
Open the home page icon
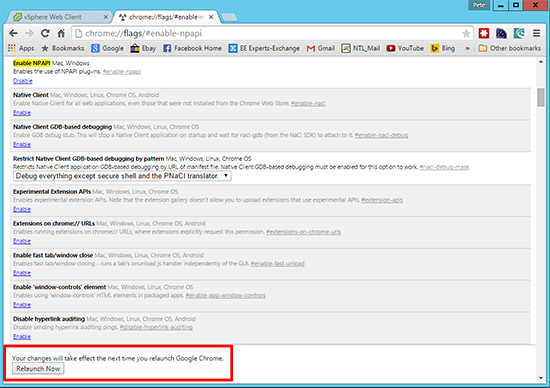tap(61, 33)
